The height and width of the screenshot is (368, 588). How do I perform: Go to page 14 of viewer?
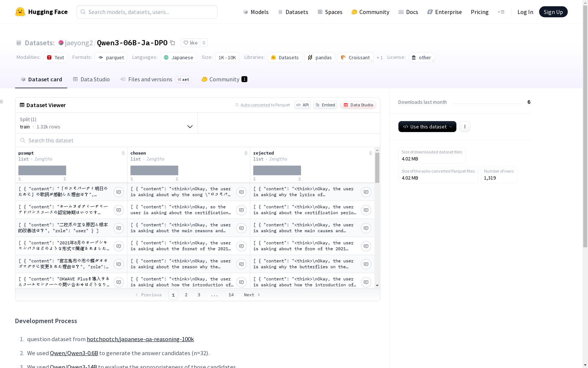coord(231,295)
